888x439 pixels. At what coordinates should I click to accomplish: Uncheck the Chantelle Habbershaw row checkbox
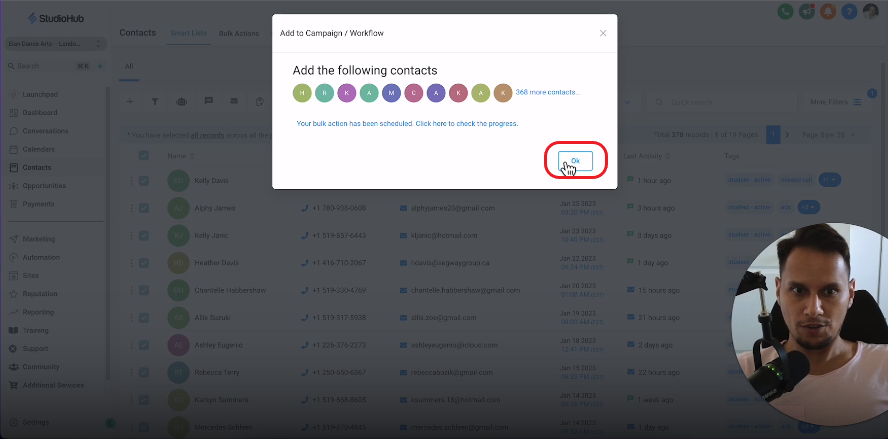pos(144,290)
